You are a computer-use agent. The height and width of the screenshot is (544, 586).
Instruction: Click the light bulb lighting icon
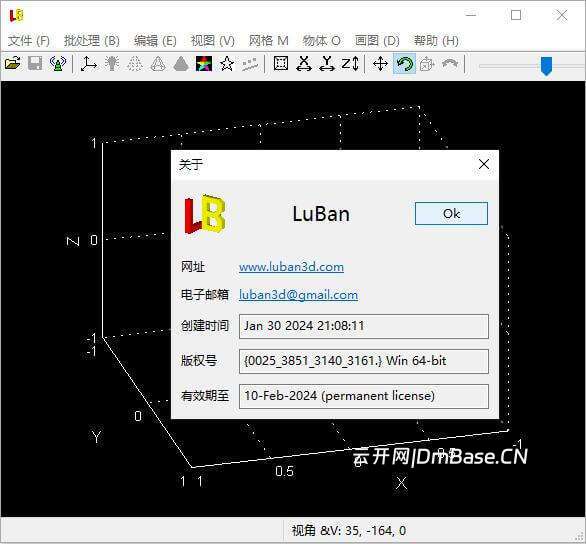click(x=112, y=64)
